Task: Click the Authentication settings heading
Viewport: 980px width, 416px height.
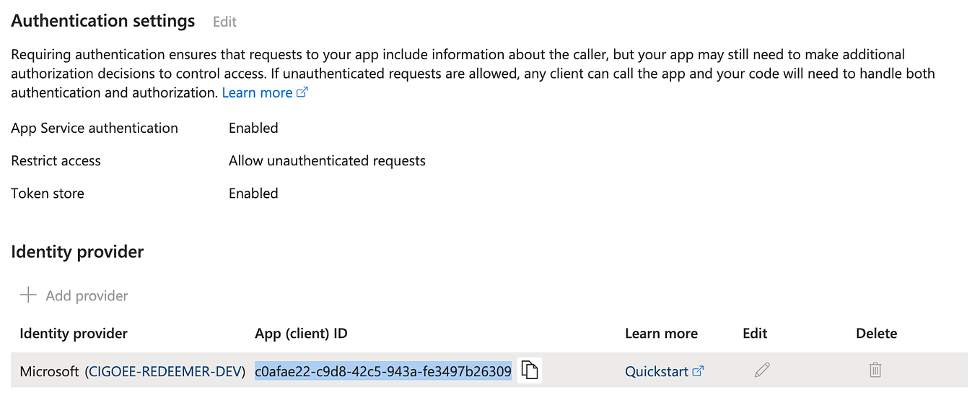Action: 102,21
